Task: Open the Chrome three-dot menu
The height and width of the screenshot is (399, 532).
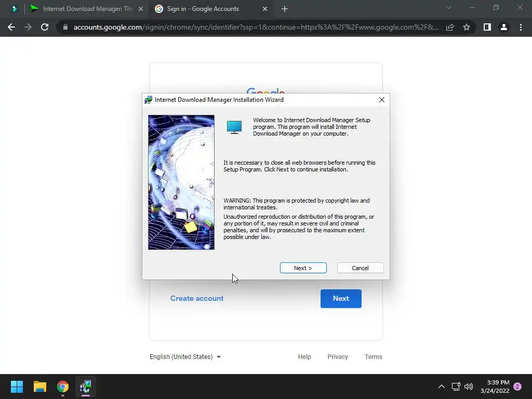Action: click(521, 27)
